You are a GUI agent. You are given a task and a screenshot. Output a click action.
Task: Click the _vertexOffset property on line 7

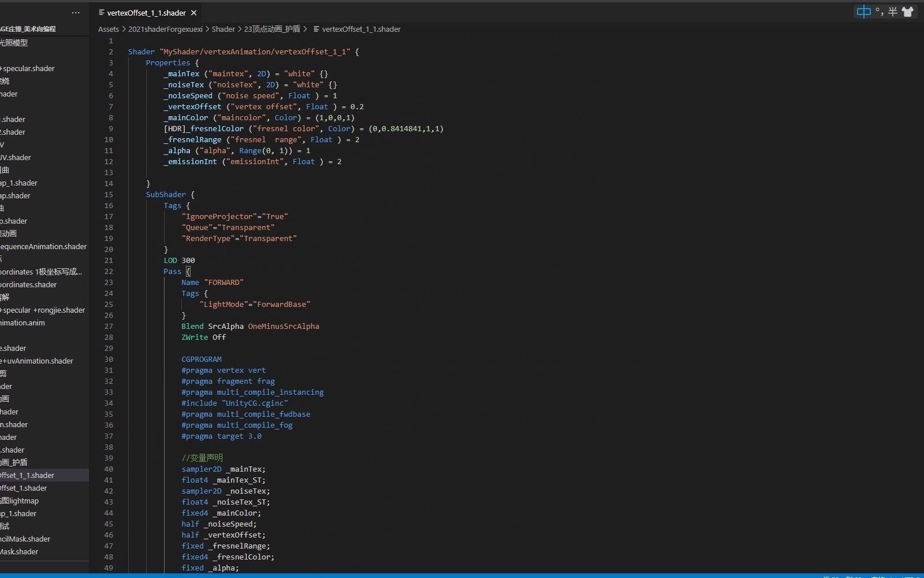pos(192,106)
